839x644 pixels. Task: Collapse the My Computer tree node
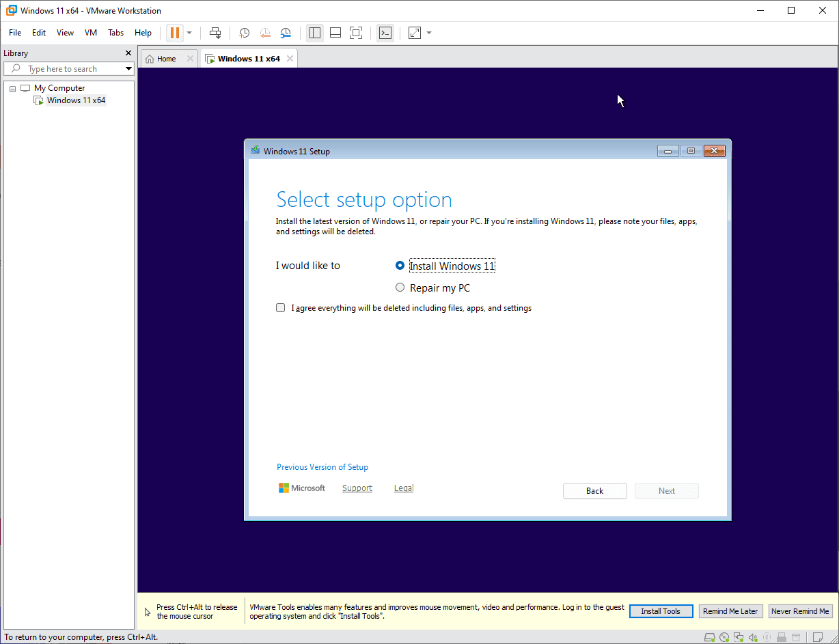12,89
